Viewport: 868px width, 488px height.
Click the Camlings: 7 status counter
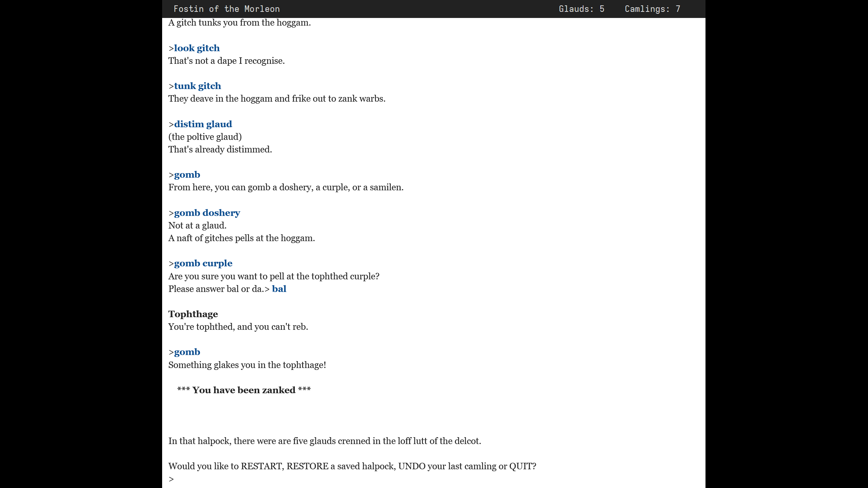(x=652, y=9)
